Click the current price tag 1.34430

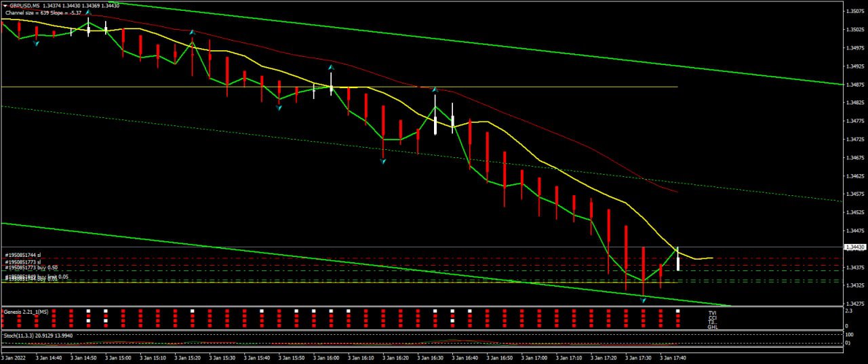pos(853,247)
